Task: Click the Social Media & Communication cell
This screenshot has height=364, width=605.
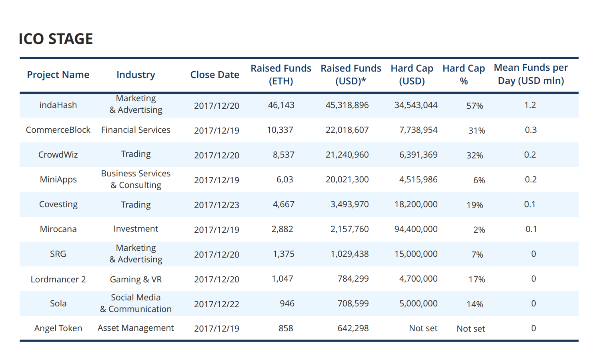Action: (x=136, y=303)
